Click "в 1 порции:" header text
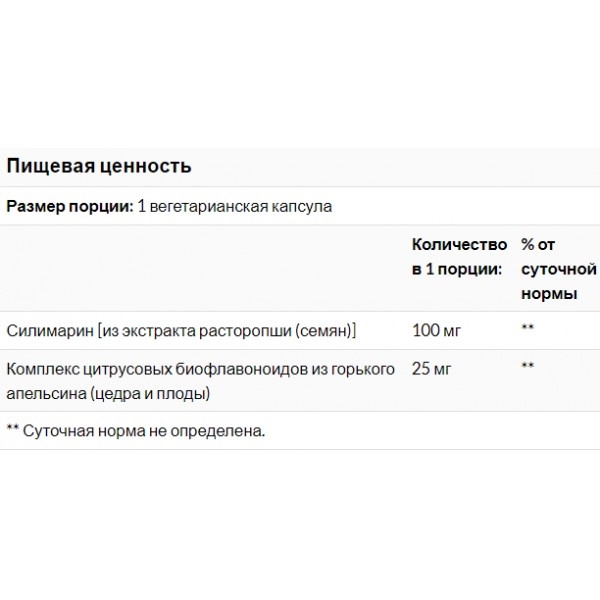This screenshot has height=600, width=600. click(452, 269)
